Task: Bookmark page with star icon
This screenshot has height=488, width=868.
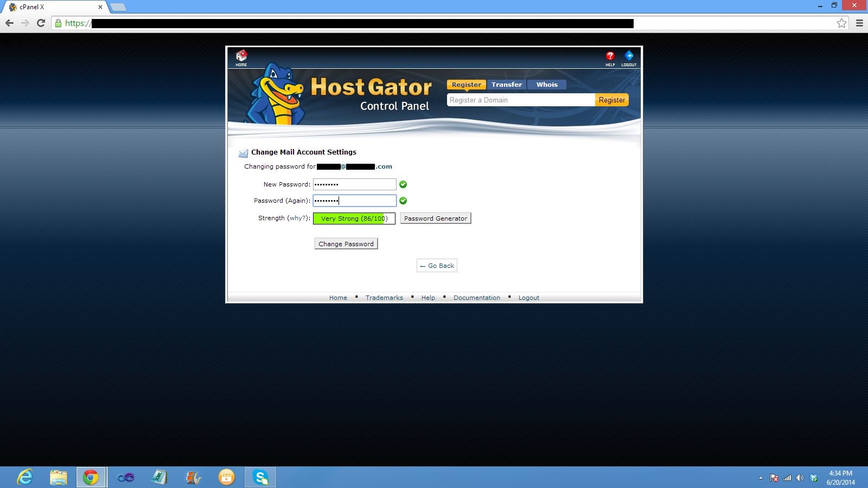Action: [x=841, y=23]
